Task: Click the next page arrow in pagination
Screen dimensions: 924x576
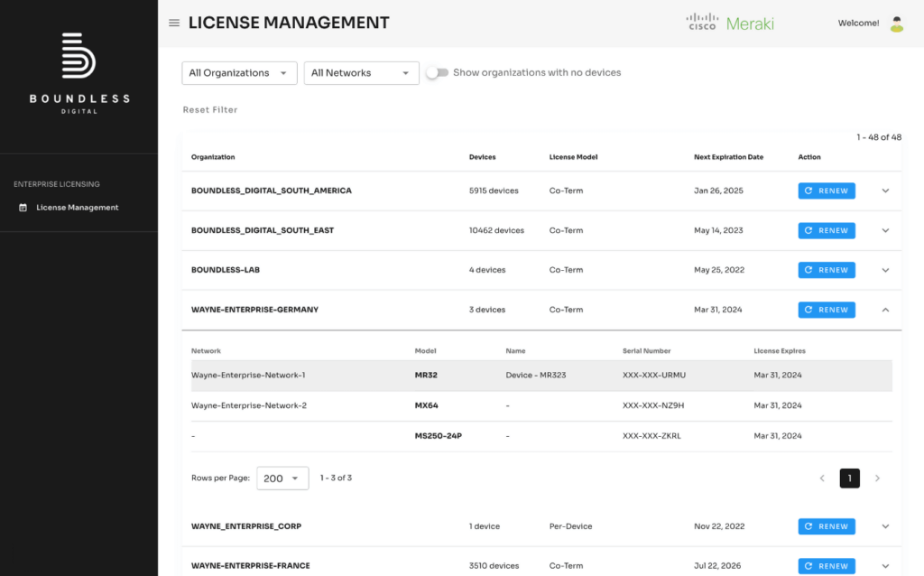Action: click(877, 478)
